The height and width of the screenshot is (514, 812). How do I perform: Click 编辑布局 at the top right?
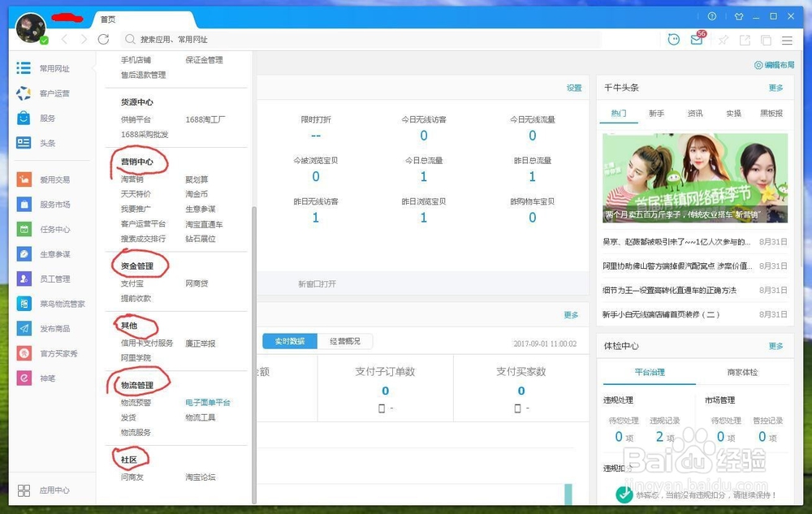click(774, 65)
